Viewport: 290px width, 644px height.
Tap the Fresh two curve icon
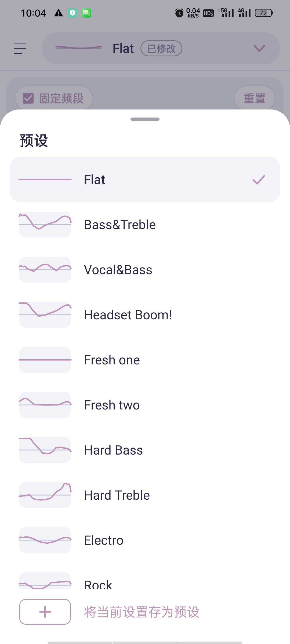click(45, 405)
